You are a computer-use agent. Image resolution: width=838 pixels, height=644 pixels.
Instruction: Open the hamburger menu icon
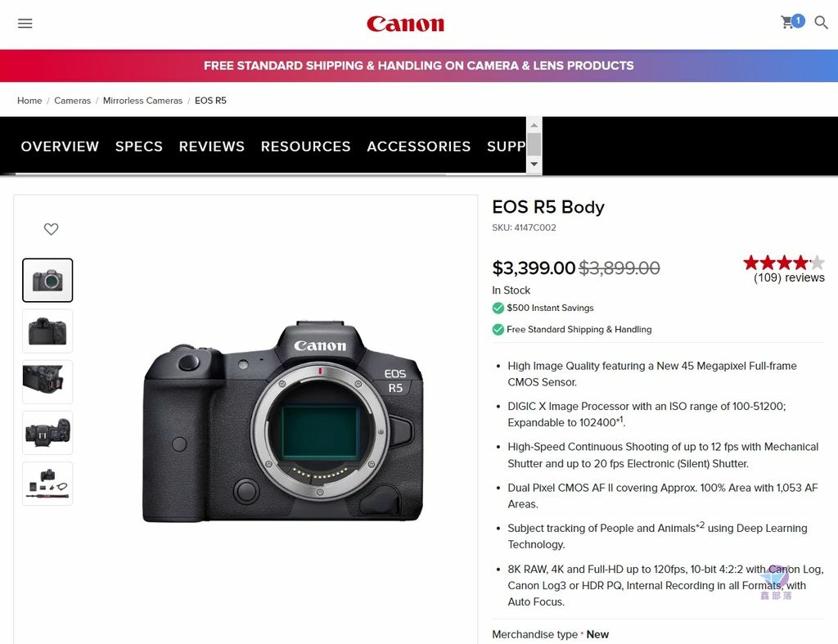click(25, 23)
